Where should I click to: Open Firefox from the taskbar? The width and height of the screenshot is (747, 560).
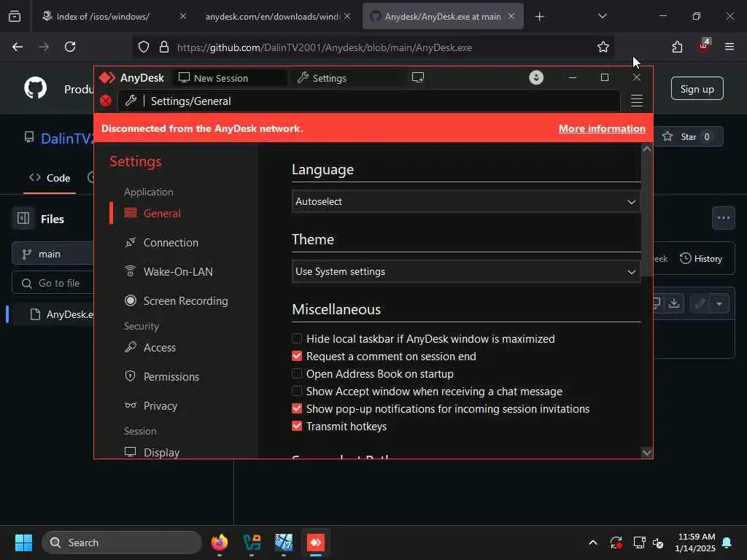219,542
